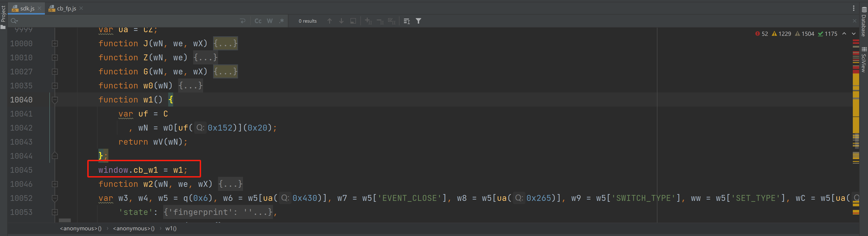Open the SciView tool window
This screenshot has width=868, height=236.
pyautogui.click(x=864, y=60)
